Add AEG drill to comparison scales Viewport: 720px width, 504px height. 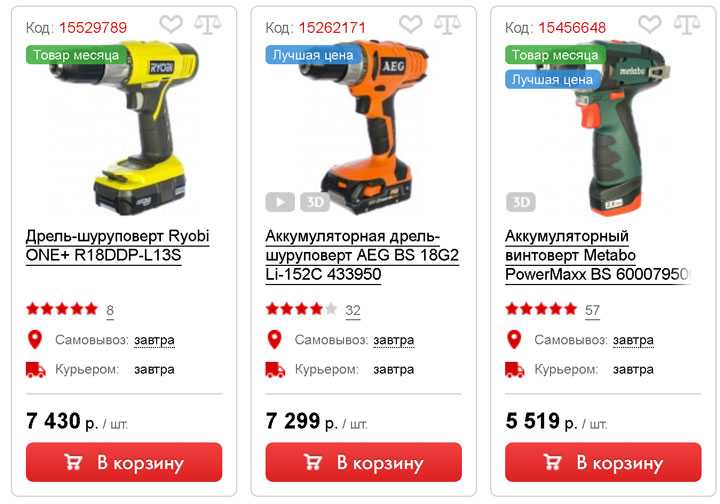click(447, 24)
